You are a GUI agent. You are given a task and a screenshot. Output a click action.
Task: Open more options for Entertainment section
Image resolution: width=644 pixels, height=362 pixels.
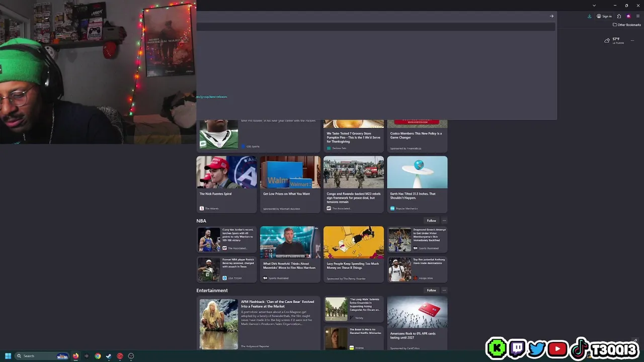tap(444, 290)
